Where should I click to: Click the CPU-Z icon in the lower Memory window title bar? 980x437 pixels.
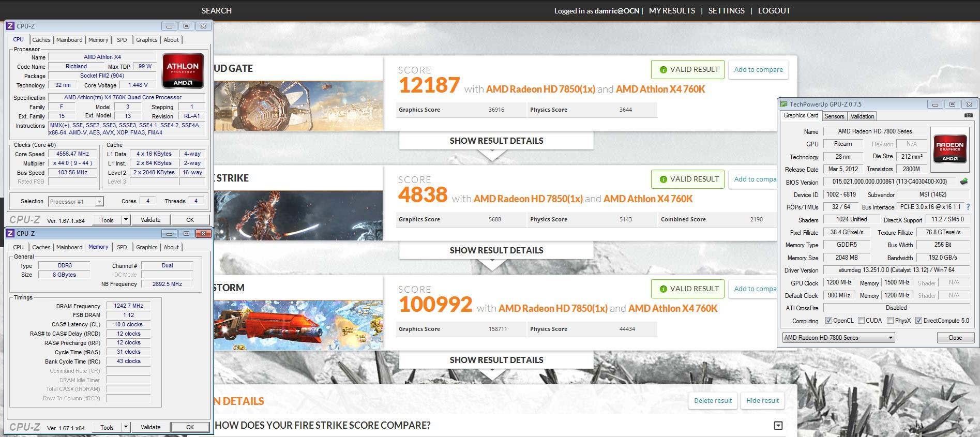(10, 233)
